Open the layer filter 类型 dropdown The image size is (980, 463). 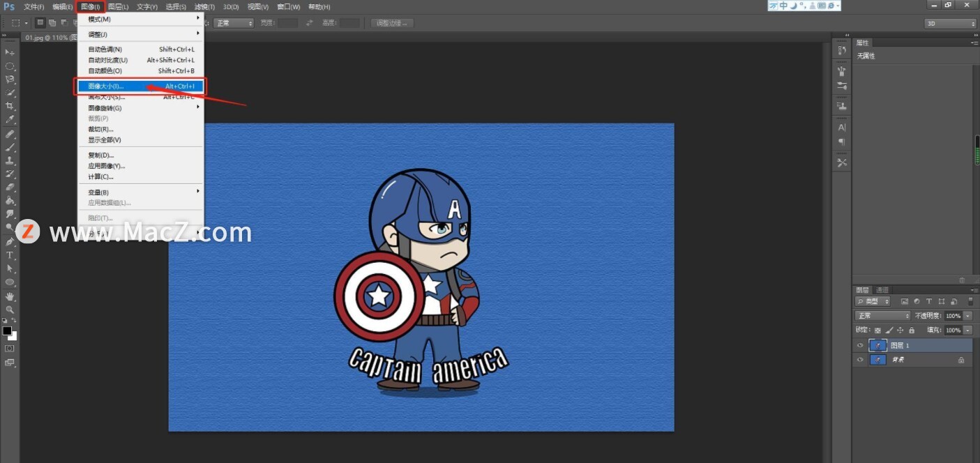[x=873, y=301]
